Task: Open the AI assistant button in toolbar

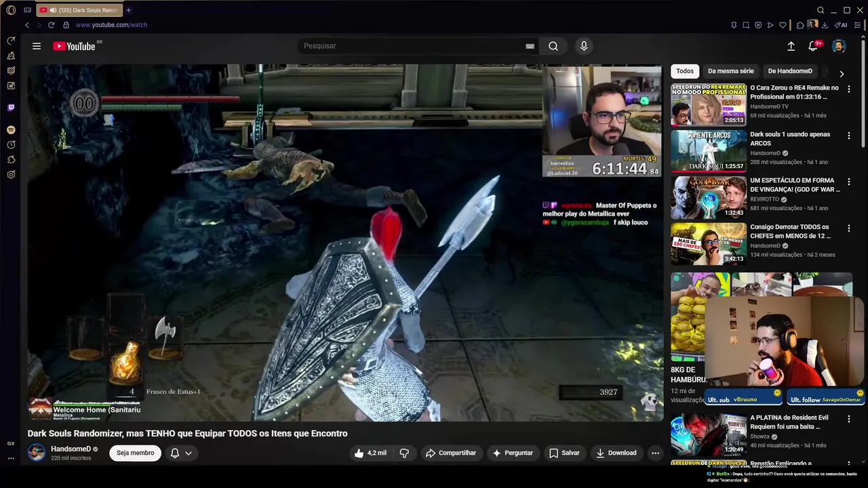Action: 841,25
